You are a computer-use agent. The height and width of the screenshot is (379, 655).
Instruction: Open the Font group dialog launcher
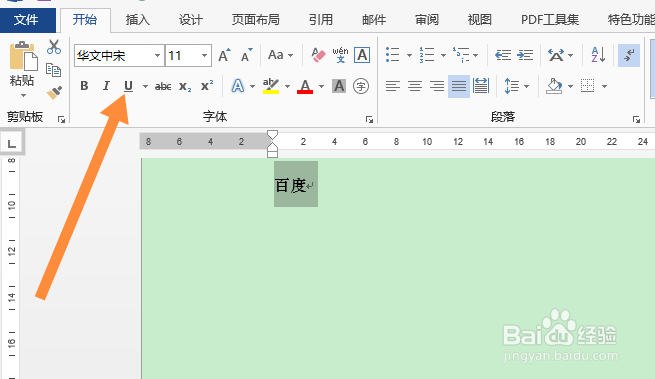click(369, 120)
